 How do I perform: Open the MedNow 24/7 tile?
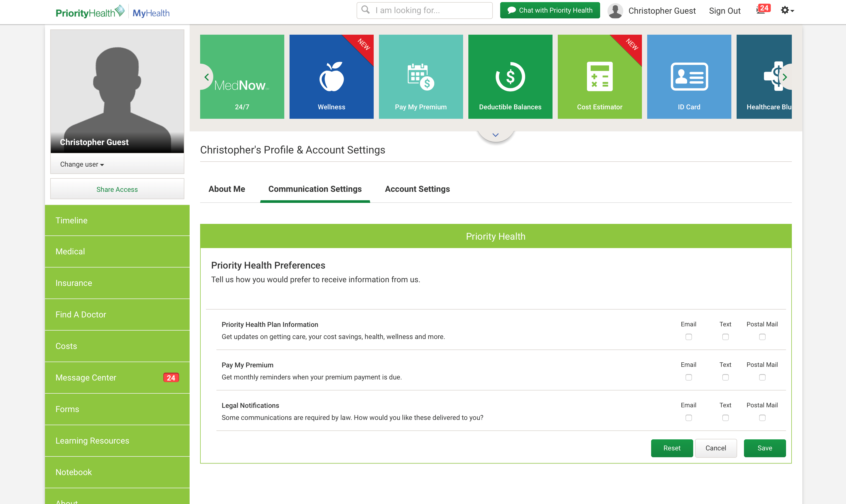pyautogui.click(x=242, y=76)
